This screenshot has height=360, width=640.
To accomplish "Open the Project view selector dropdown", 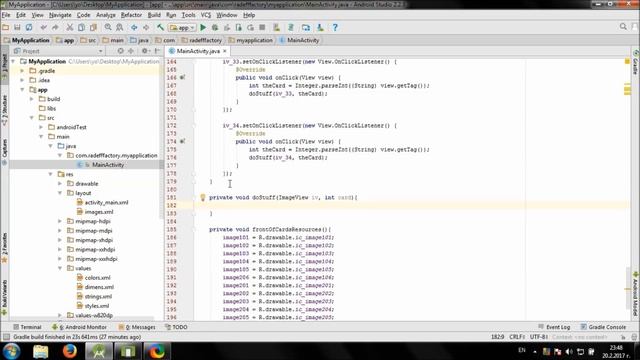I will click(58, 51).
